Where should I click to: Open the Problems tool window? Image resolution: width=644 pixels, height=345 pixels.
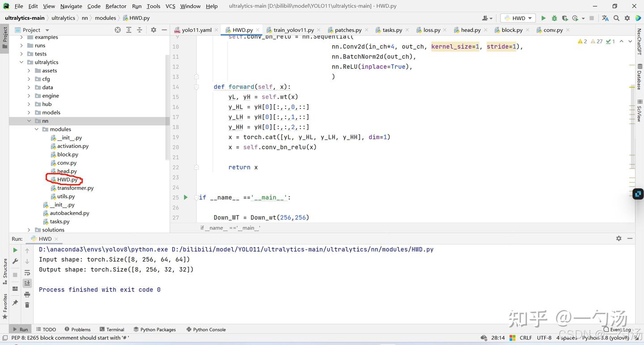[x=77, y=329]
